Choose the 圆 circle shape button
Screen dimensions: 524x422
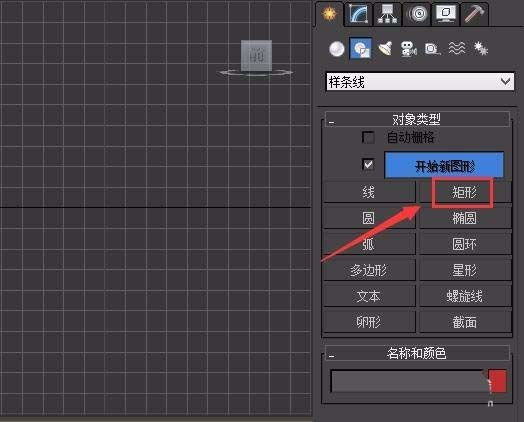pos(369,218)
